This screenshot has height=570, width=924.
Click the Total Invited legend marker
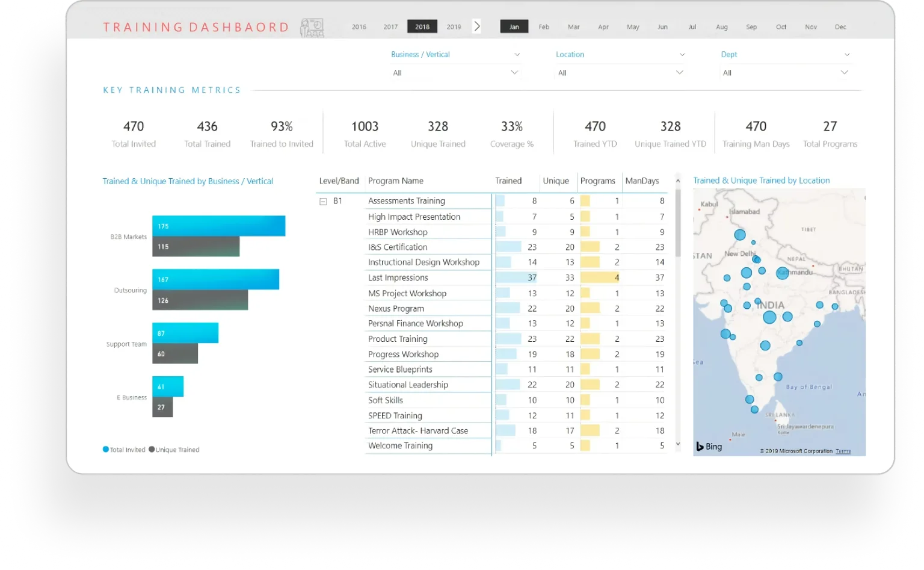106,450
